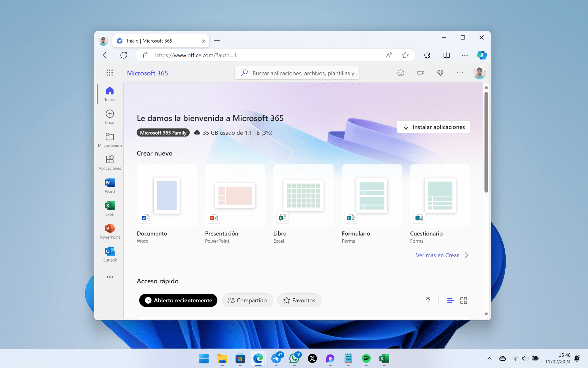Select the Compartido filter
Viewport: 588px width, 368px height.
coord(247,300)
